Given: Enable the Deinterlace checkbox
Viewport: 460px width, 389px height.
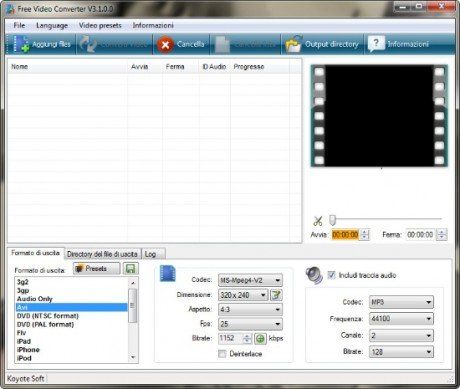Looking at the screenshot, I should pos(222,354).
